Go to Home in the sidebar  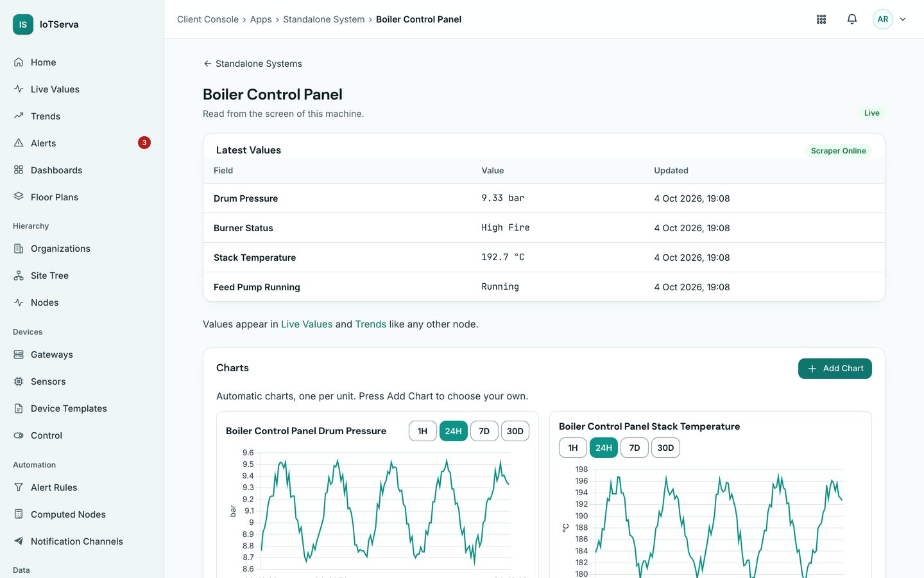click(82, 62)
